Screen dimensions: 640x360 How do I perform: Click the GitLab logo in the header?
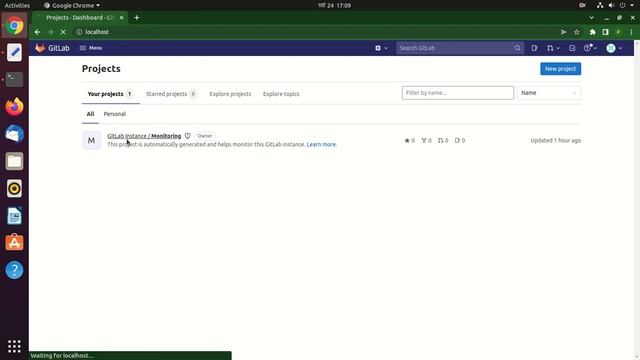click(52, 48)
